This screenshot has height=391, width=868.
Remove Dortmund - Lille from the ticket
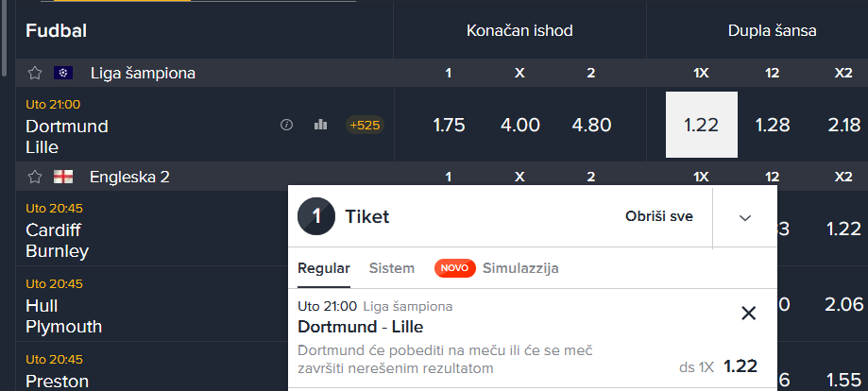click(748, 314)
